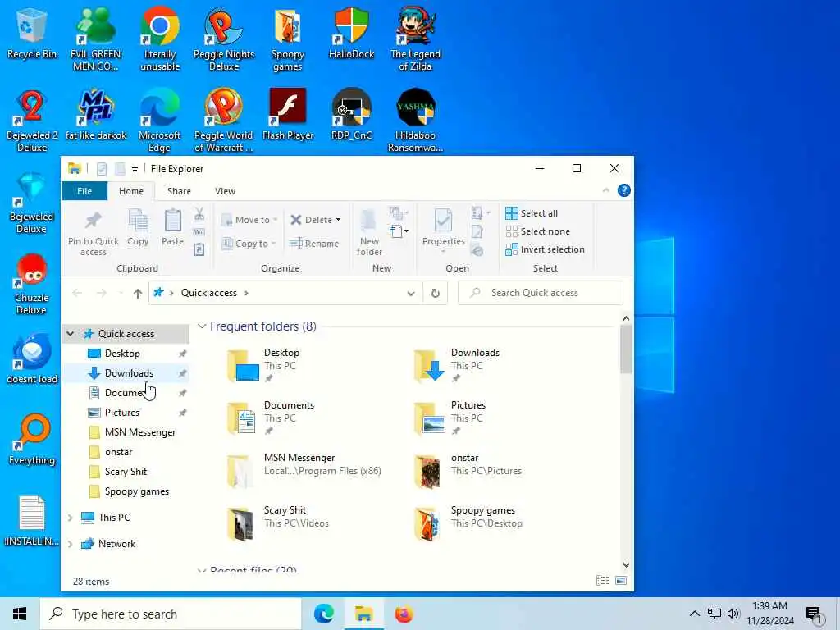Click the Paste button in ribbon
The width and height of the screenshot is (840, 630).
(172, 228)
